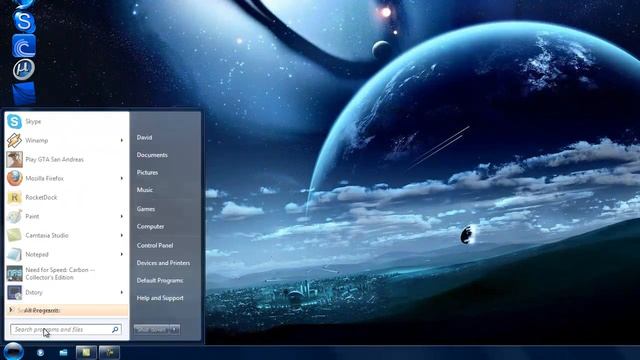Launch uTorrent from the dock
The image size is (640, 360).
[x=24, y=69]
